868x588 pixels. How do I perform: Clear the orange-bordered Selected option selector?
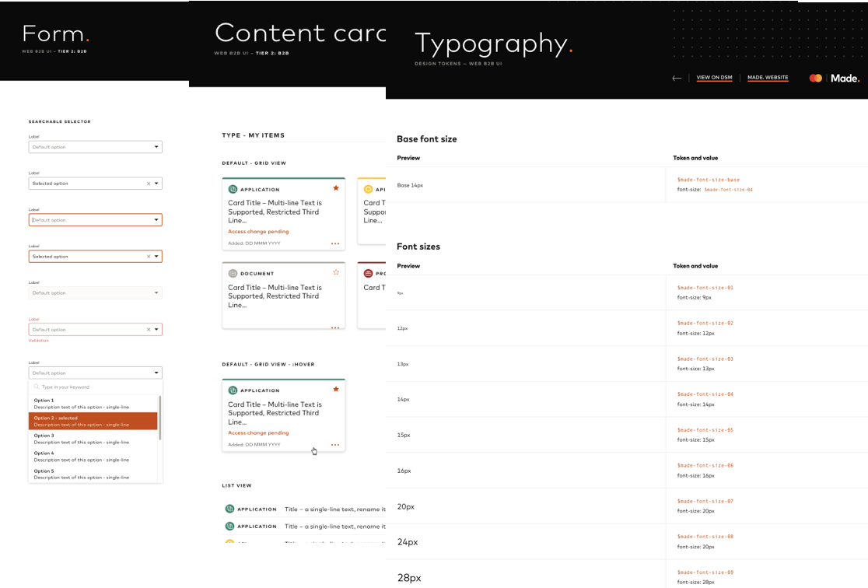pyautogui.click(x=149, y=257)
